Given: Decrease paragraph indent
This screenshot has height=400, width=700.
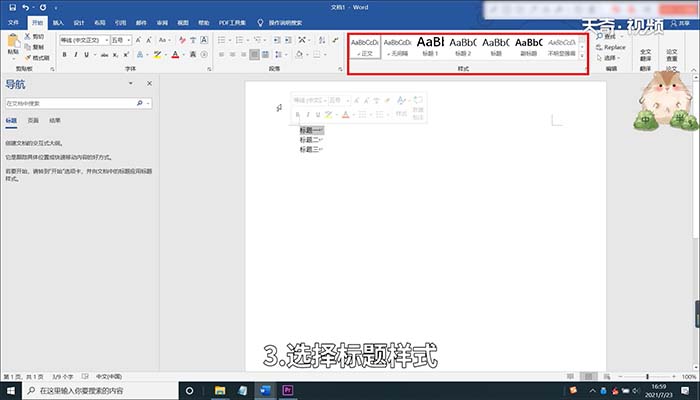Looking at the screenshot, I should (277, 40).
